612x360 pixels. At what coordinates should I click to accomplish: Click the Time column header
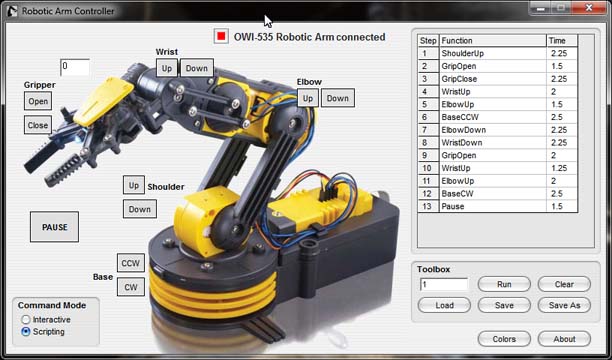click(x=562, y=41)
